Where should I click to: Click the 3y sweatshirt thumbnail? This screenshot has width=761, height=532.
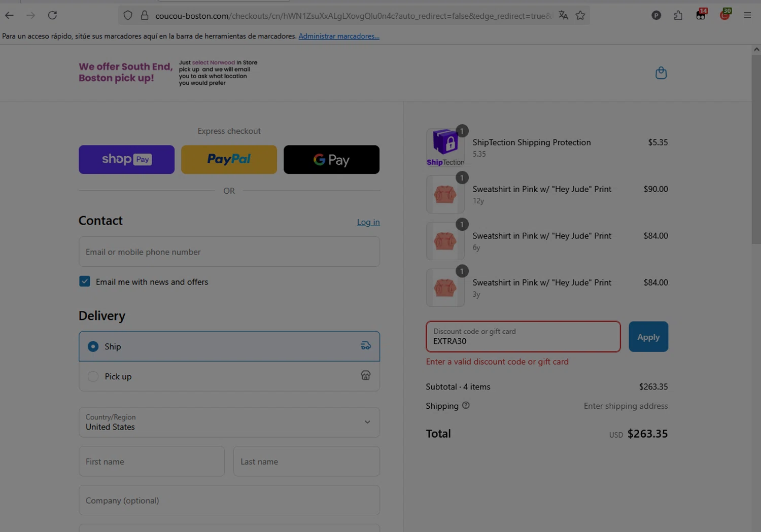[x=445, y=288]
